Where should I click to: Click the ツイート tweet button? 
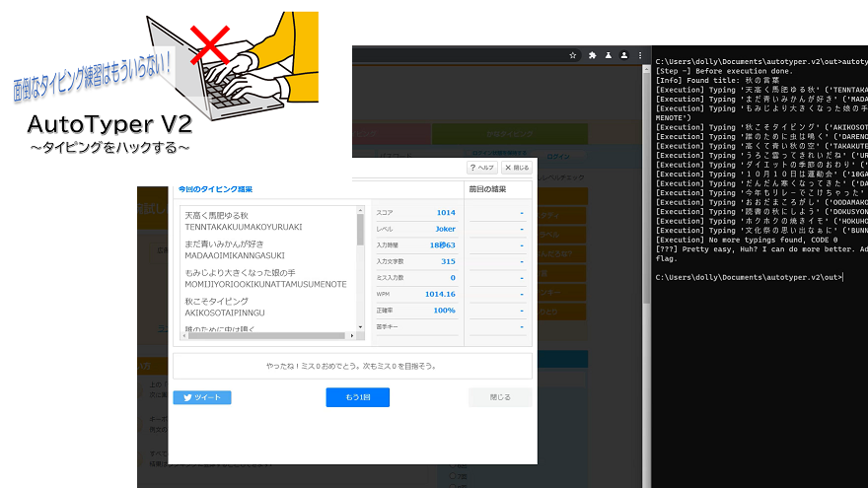coord(202,397)
